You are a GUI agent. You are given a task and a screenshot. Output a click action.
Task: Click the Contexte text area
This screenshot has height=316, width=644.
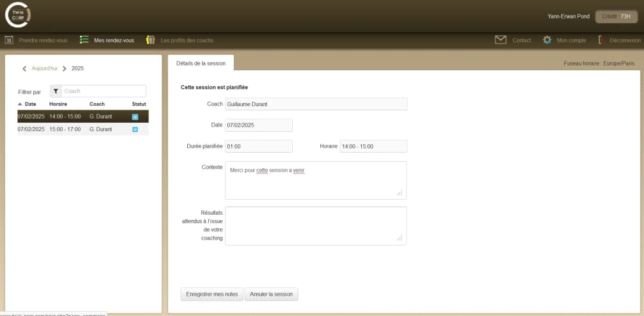315,180
